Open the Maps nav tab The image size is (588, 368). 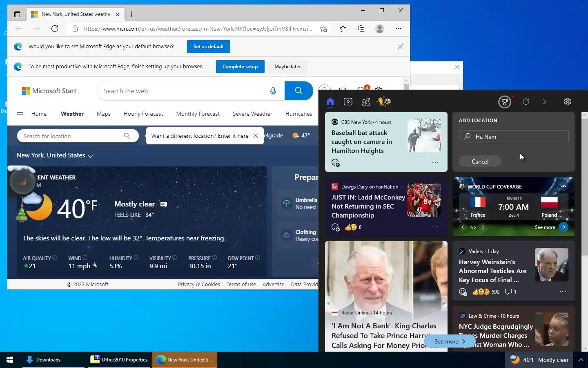click(104, 114)
